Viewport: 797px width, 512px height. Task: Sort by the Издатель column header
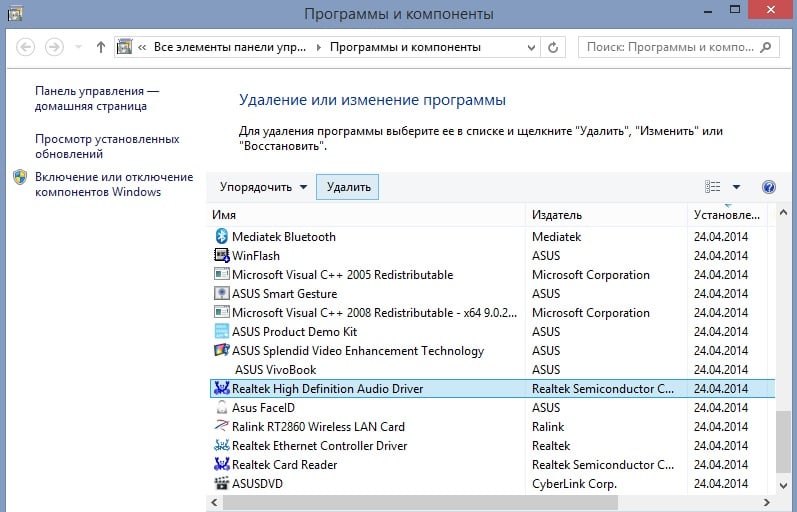606,215
